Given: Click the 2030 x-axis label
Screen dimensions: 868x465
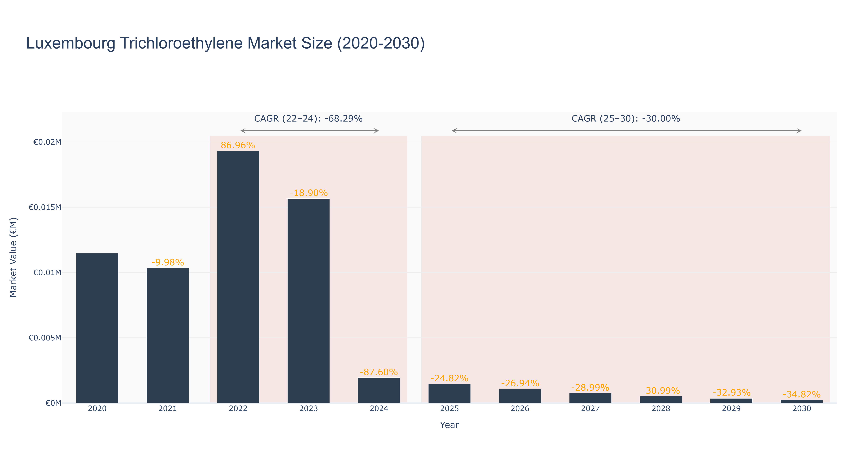Looking at the screenshot, I should click(x=802, y=409).
